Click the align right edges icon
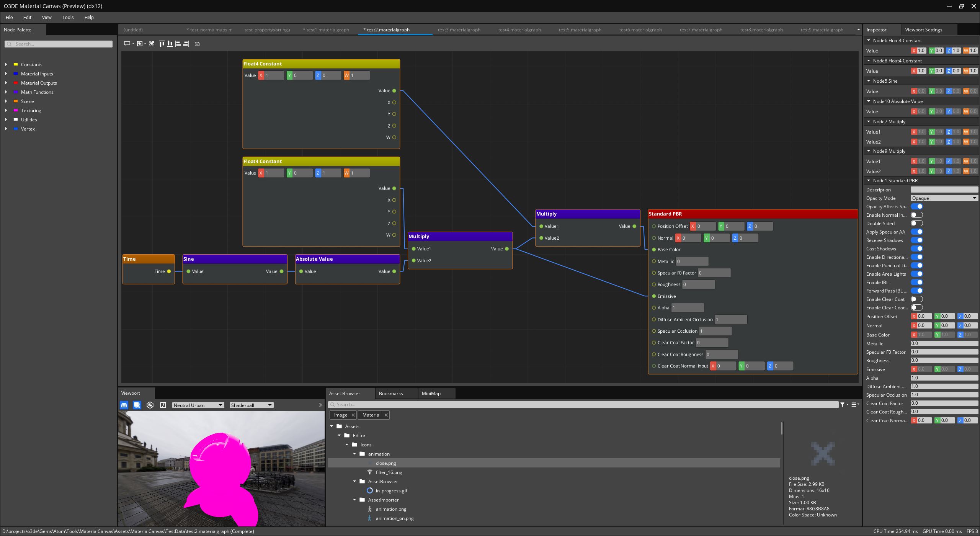The width and height of the screenshot is (980, 536). (186, 44)
